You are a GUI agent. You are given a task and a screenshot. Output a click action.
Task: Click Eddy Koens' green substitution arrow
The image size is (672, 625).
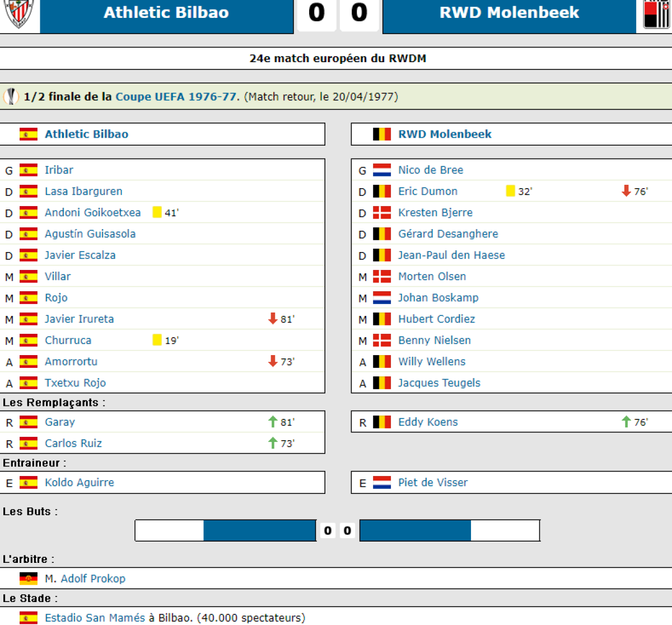click(626, 422)
